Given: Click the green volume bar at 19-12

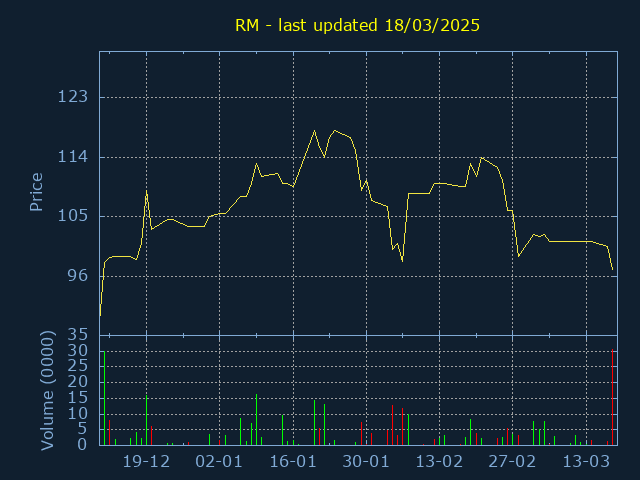Looking at the screenshot, I should 147,420.
